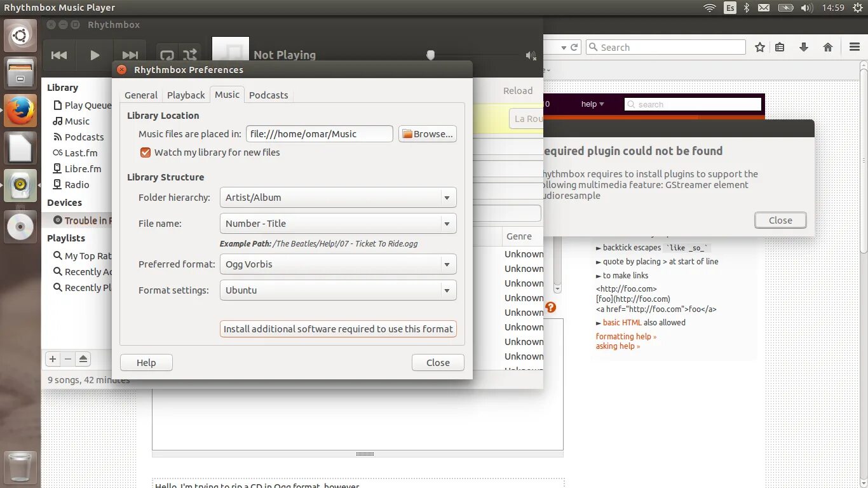Click Install additional software required button
The height and width of the screenshot is (488, 868).
point(338,329)
